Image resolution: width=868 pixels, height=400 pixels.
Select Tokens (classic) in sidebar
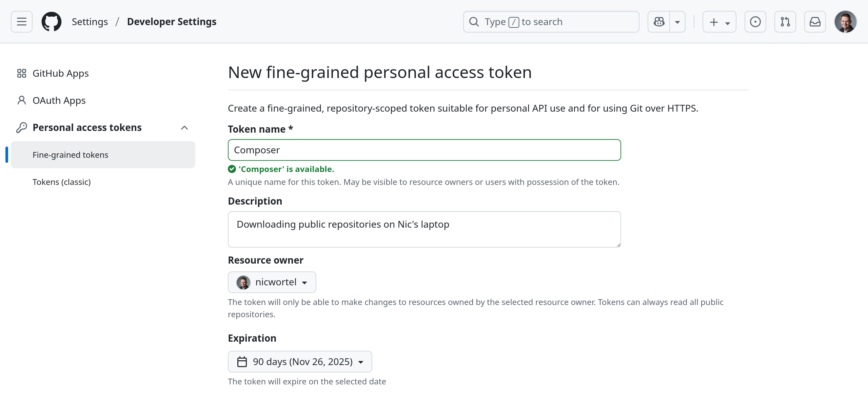(62, 182)
